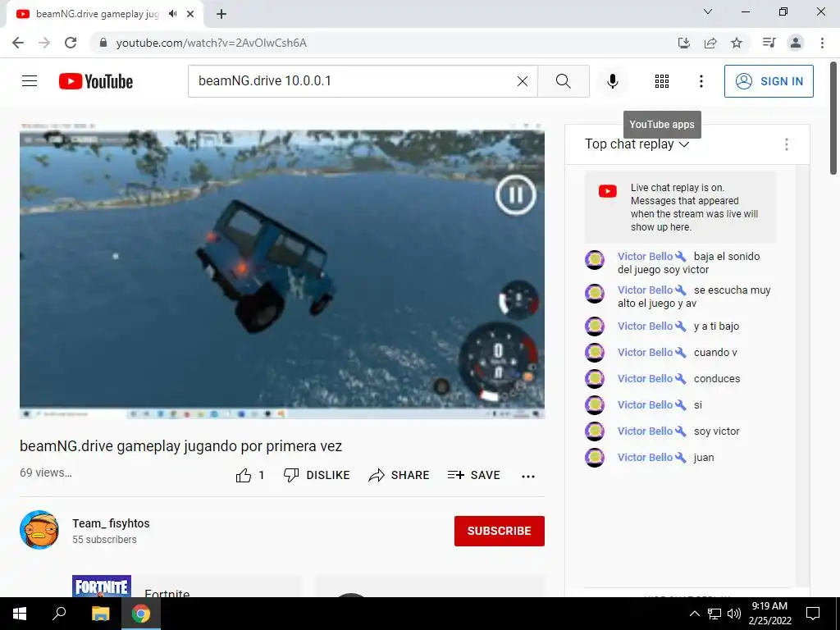Click the Fortnite game thumbnail

102,586
